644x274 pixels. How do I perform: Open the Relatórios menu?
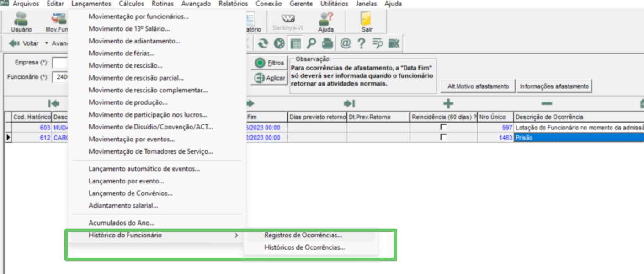(233, 4)
